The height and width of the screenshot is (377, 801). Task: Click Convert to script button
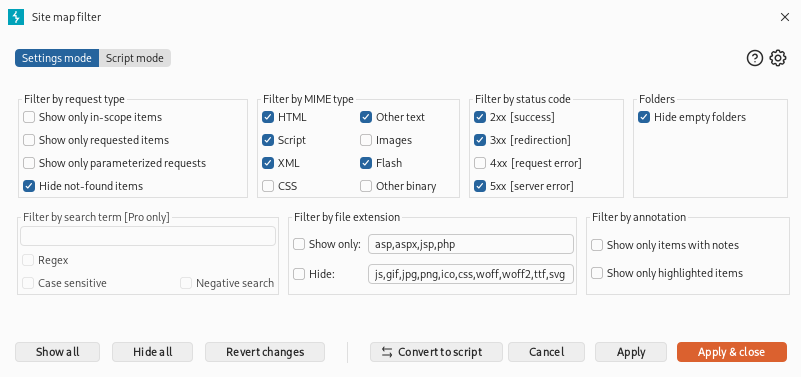(x=436, y=352)
